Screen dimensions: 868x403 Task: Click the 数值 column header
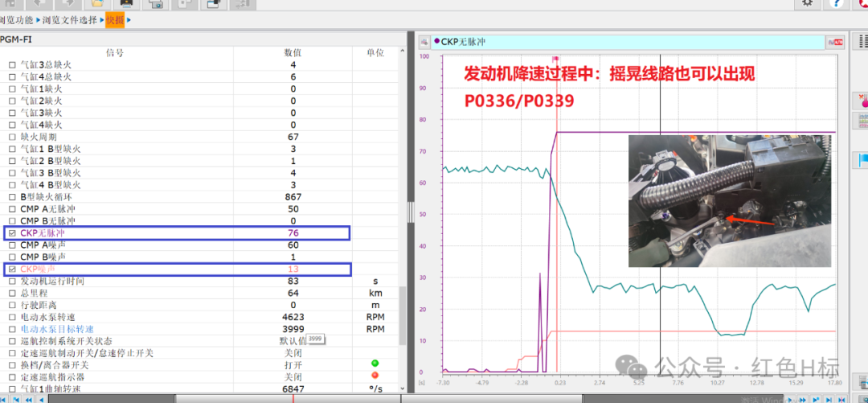293,52
